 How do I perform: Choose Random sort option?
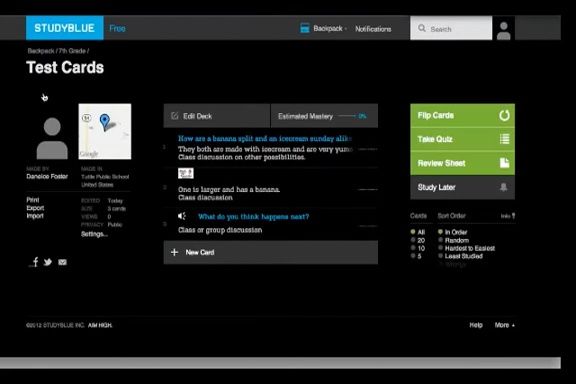(440, 240)
